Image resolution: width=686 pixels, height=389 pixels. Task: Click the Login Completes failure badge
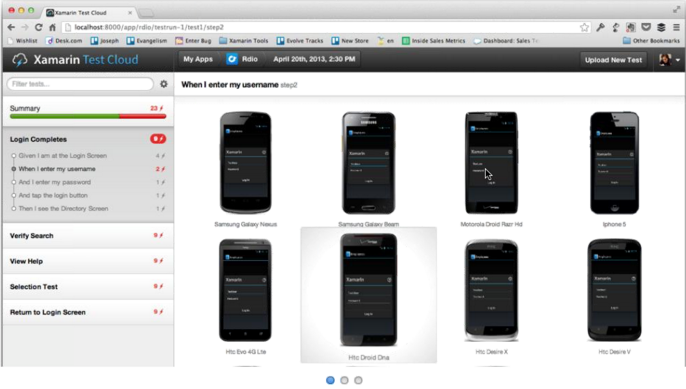pyautogui.click(x=158, y=139)
